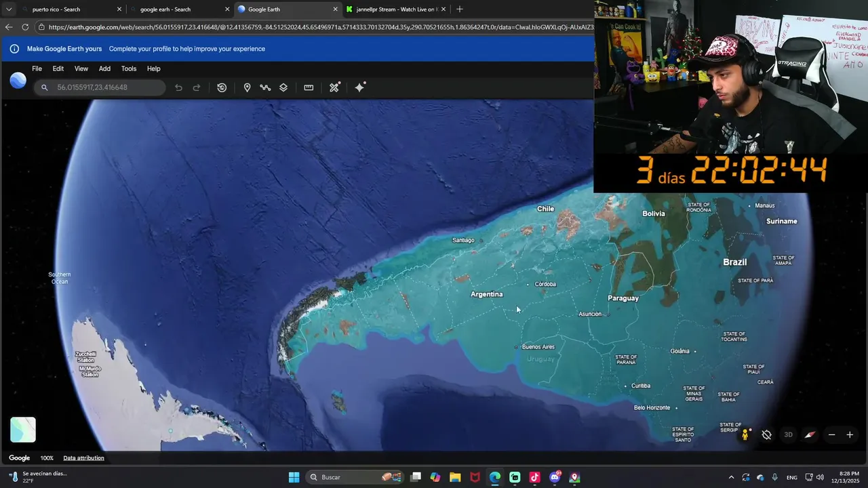Screen dimensions: 868x488
Task: Open the Data attribution link
Action: [83, 458]
